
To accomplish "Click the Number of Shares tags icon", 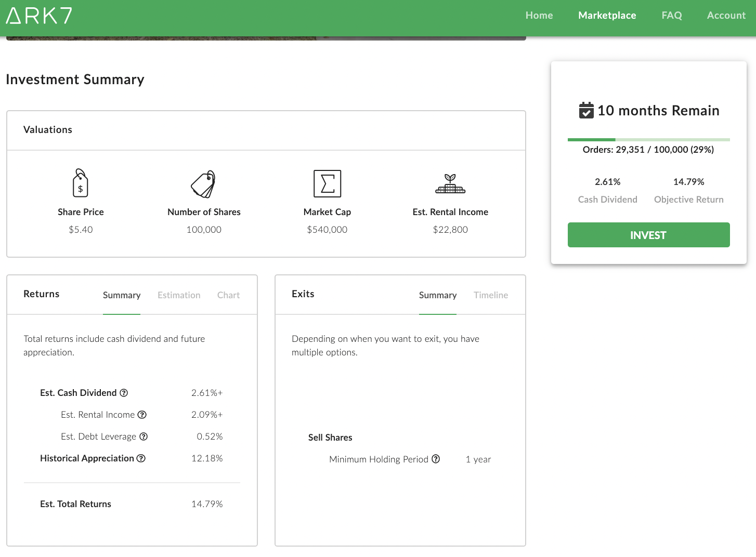I will coord(203,184).
